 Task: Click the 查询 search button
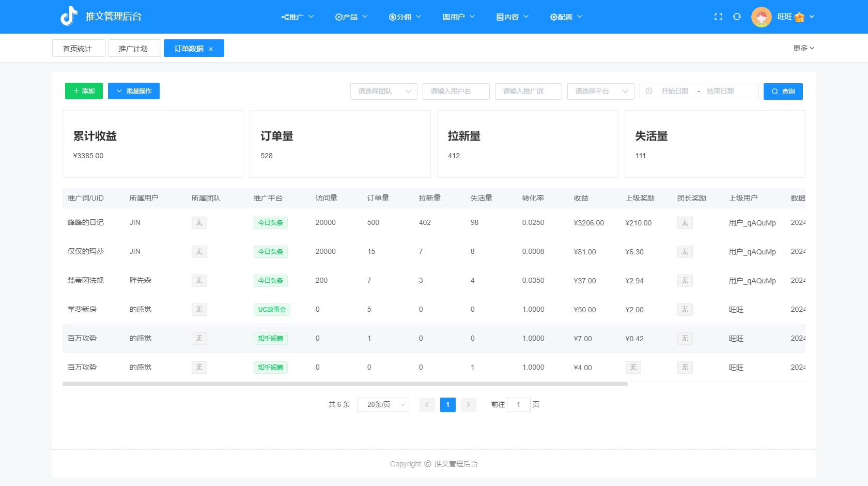point(783,92)
